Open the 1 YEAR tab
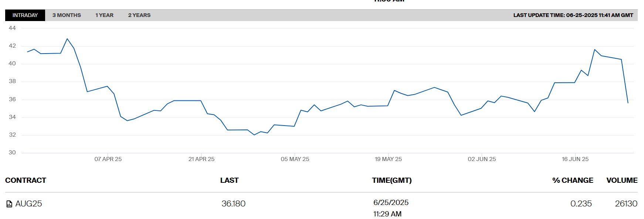Screen dimensions: 644x219 104,15
